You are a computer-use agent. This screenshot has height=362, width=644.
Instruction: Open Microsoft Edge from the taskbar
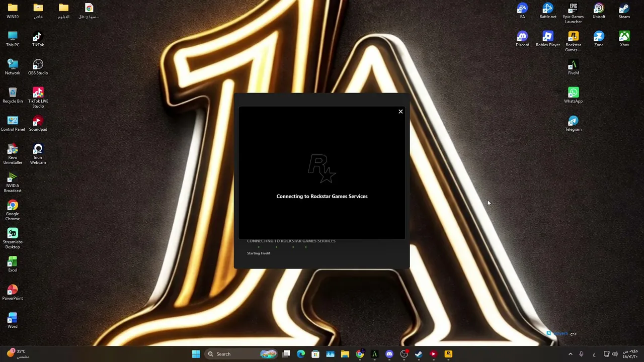pyautogui.click(x=301, y=354)
